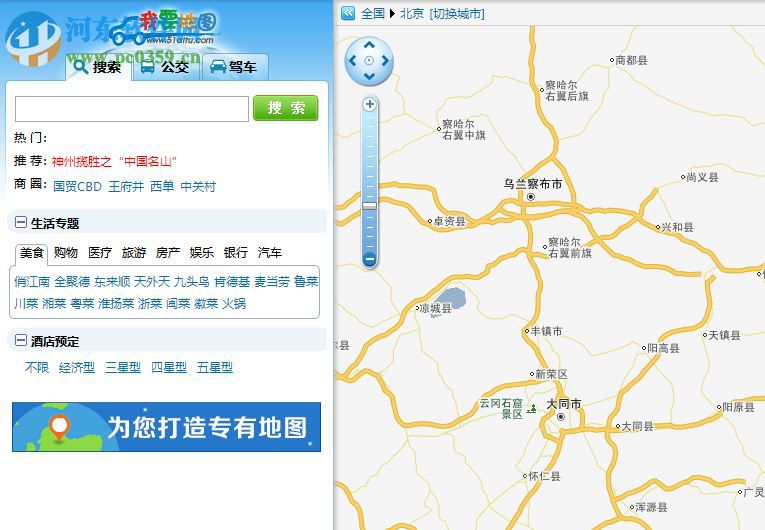Switch to the 驾车 tab
This screenshot has height=530, width=765.
(x=235, y=67)
